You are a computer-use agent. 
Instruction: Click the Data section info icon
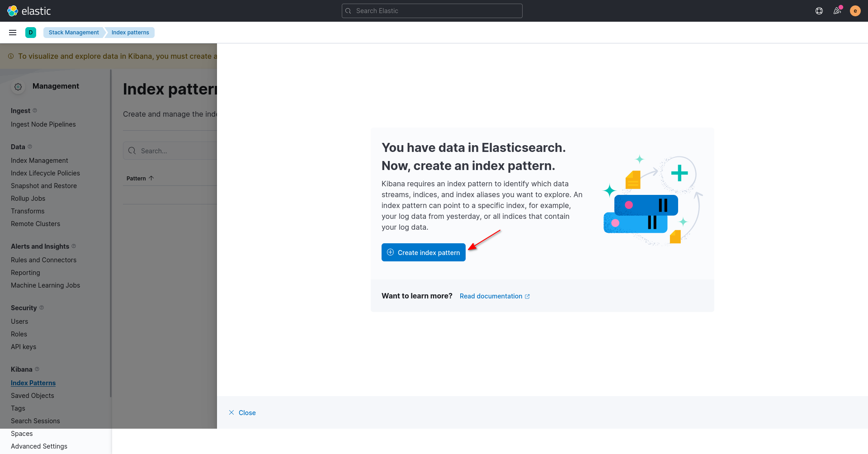coord(30,147)
